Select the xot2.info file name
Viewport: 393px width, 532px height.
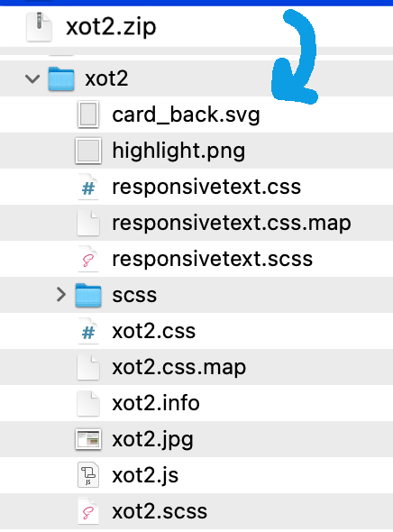(x=156, y=403)
